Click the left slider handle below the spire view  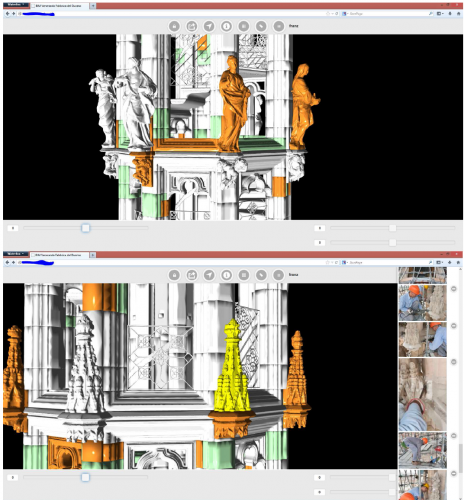click(x=85, y=477)
